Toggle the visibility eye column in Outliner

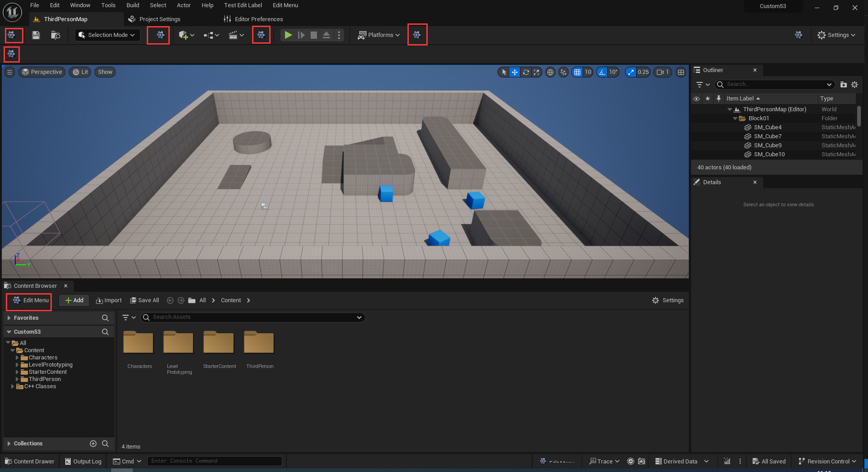696,99
